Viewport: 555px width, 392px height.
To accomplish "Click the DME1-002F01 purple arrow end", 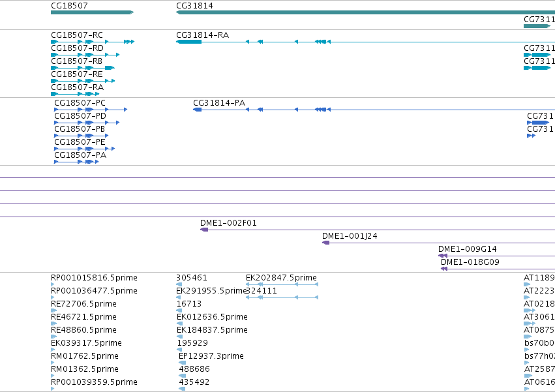I will pos(204,230).
